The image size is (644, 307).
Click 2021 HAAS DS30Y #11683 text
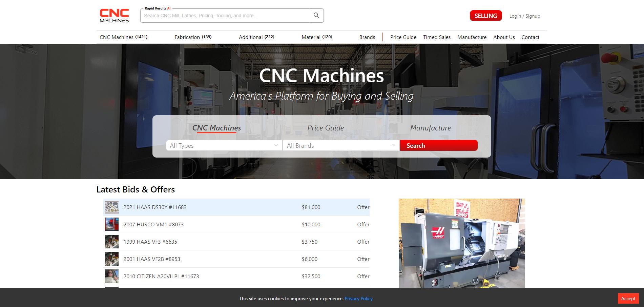155,207
